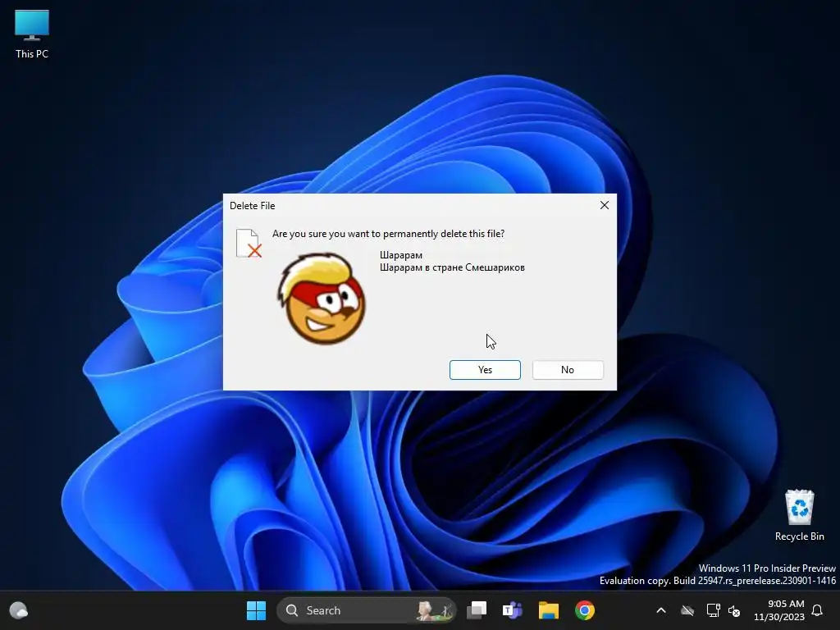Screen dimensions: 840x630
Task: Open the clock showing 9:05 AM
Action: coord(779,610)
